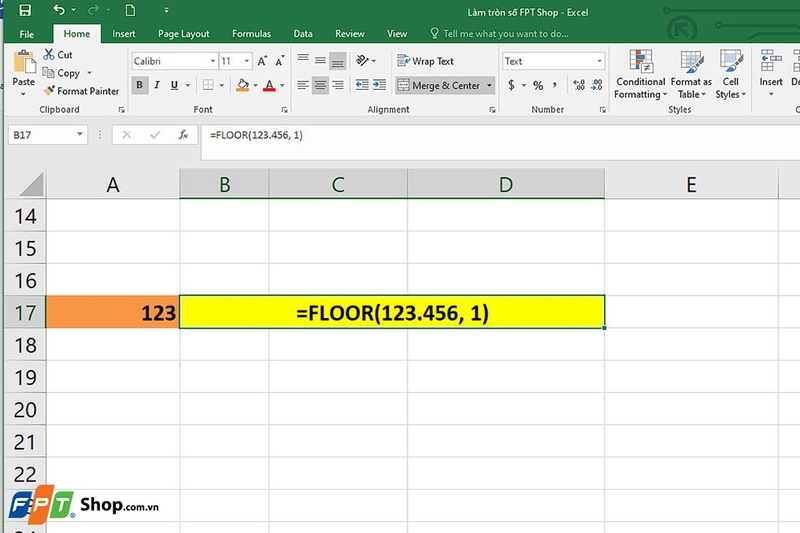Select Middle Align icon
This screenshot has width=800, height=533.
coord(320,61)
